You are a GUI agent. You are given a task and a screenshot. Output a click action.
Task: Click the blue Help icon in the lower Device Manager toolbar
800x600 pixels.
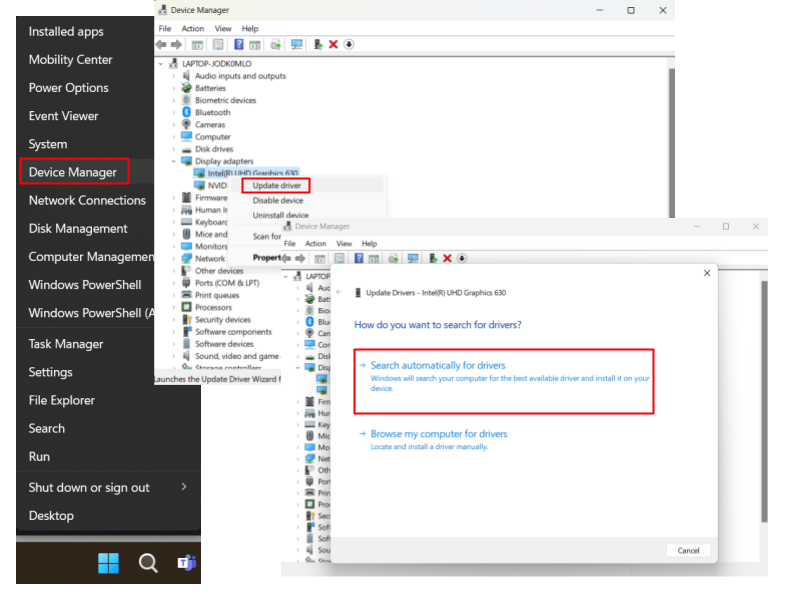(359, 258)
